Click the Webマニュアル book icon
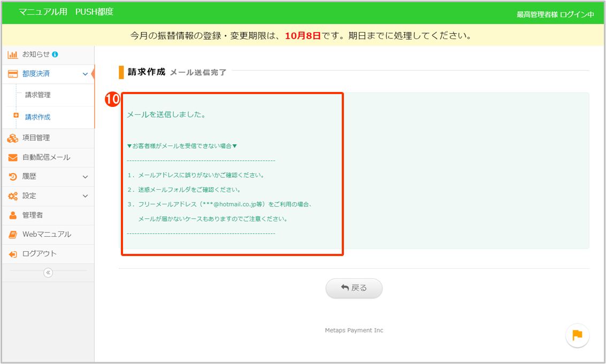Viewport: 606px width, 364px height. coord(13,235)
